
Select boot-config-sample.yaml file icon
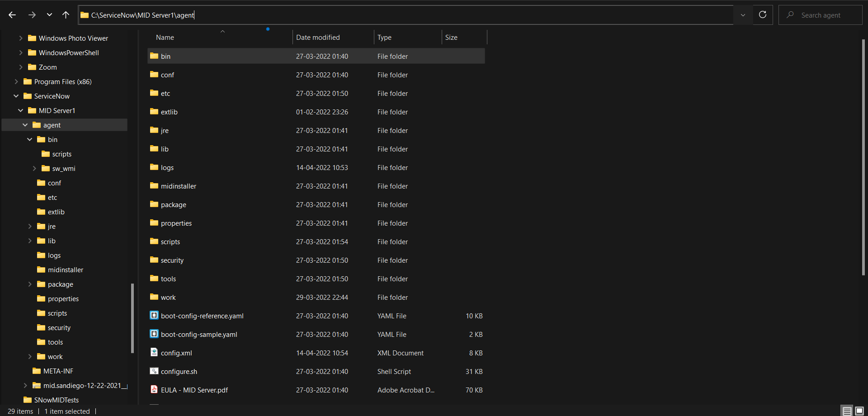click(154, 334)
